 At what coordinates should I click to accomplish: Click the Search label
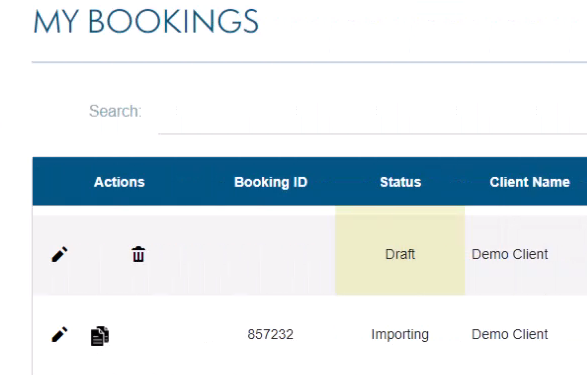[115, 111]
